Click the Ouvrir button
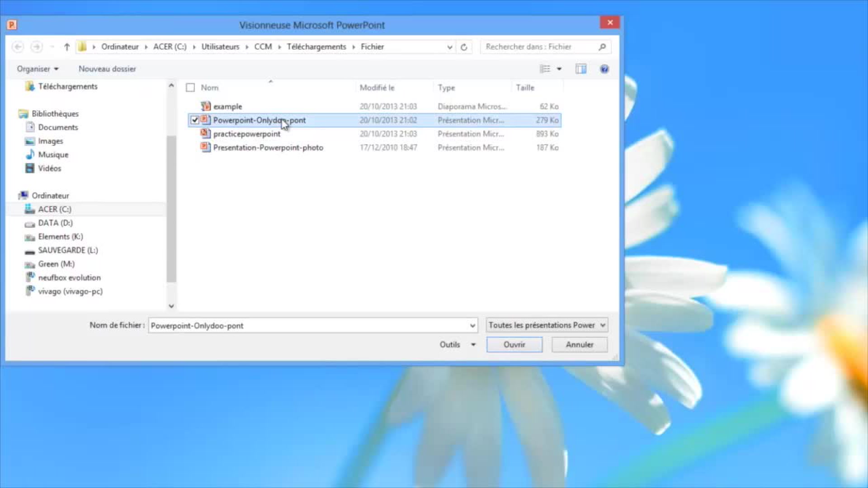The height and width of the screenshot is (488, 868). (x=514, y=344)
